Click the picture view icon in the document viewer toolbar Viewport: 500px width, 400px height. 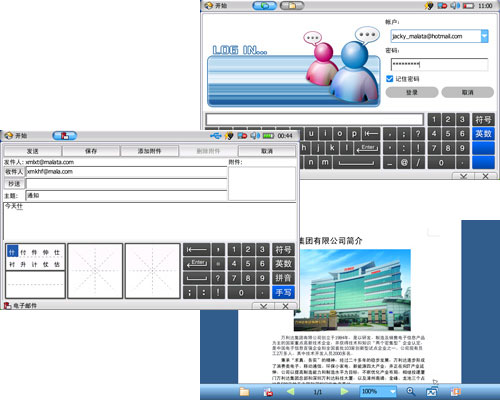pos(432,392)
